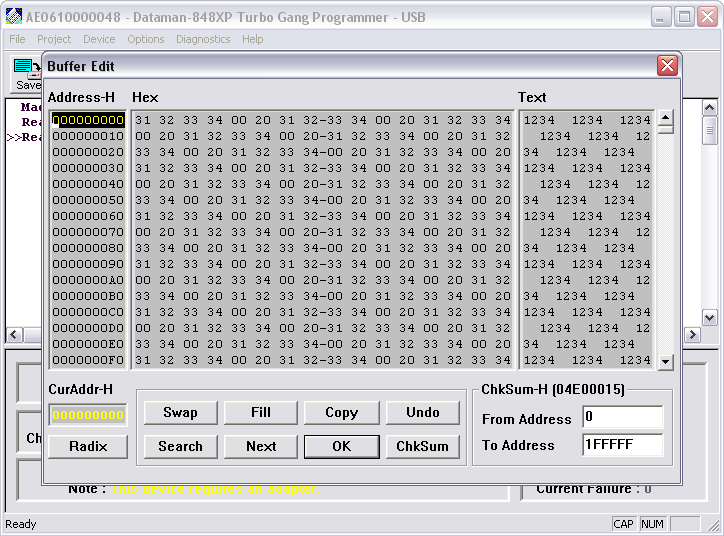Image resolution: width=724 pixels, height=536 pixels.
Task: Click first text group 1234 in row 000000000
Action: coord(539,120)
